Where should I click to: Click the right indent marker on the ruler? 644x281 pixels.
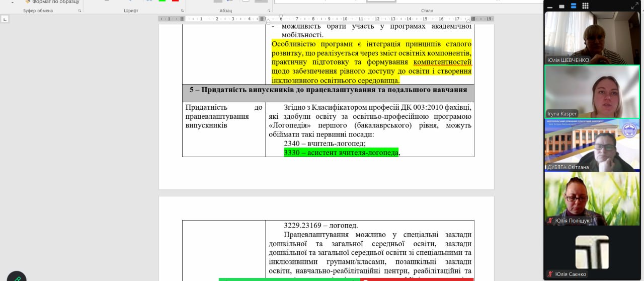pos(468,20)
